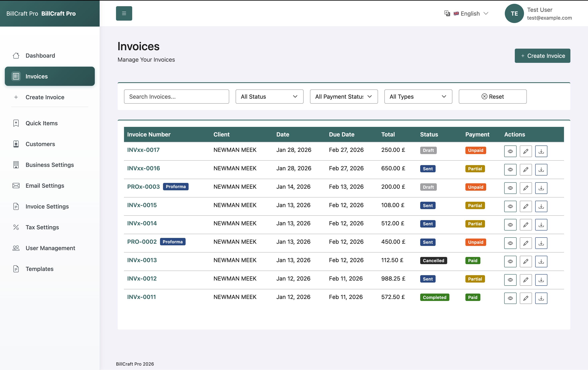Viewport: 588px width, 370px height.
Task: Click pencil icon for invoice INVx-0013
Action: 525,262
